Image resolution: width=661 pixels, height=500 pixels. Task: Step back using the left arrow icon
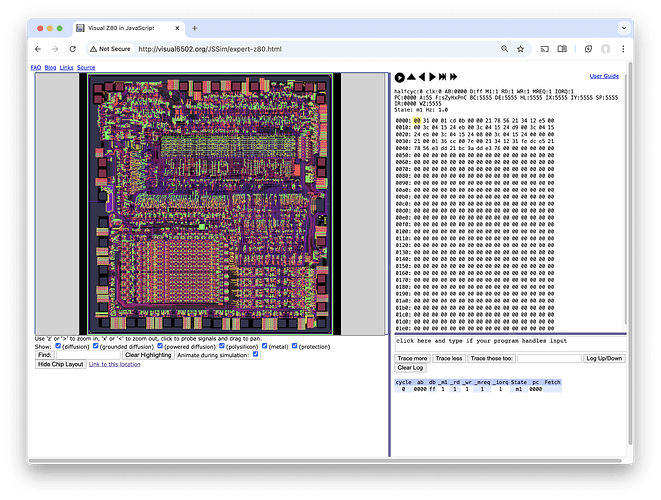click(x=423, y=77)
